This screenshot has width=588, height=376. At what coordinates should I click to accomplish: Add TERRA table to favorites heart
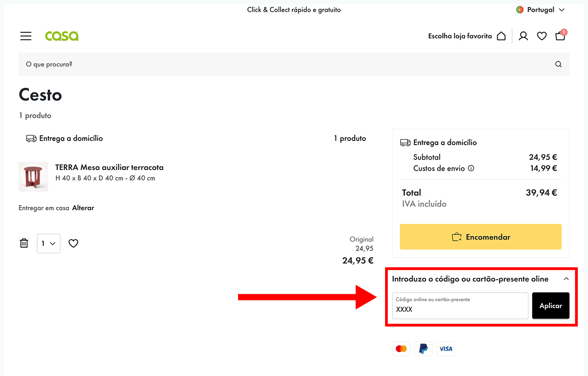pyautogui.click(x=73, y=243)
